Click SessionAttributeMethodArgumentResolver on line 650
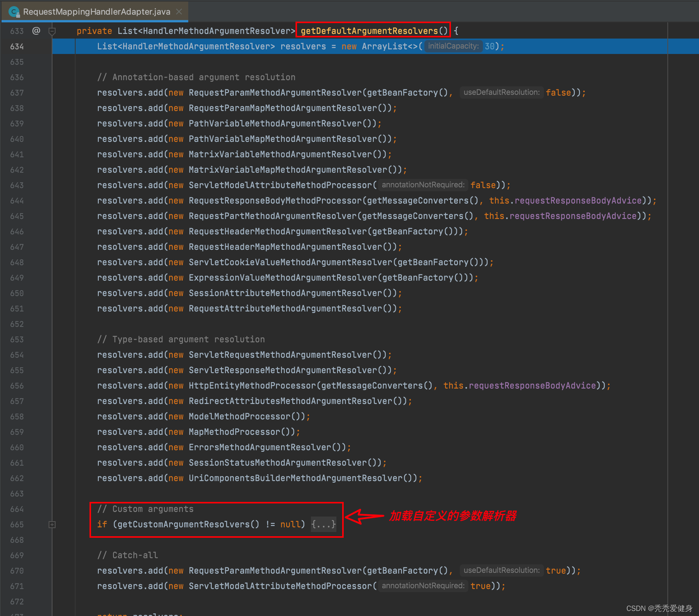The image size is (699, 616). point(285,293)
